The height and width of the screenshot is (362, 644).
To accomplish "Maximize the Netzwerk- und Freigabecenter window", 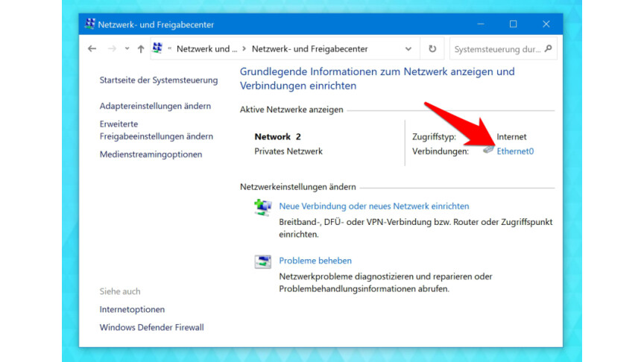I will [x=514, y=25].
